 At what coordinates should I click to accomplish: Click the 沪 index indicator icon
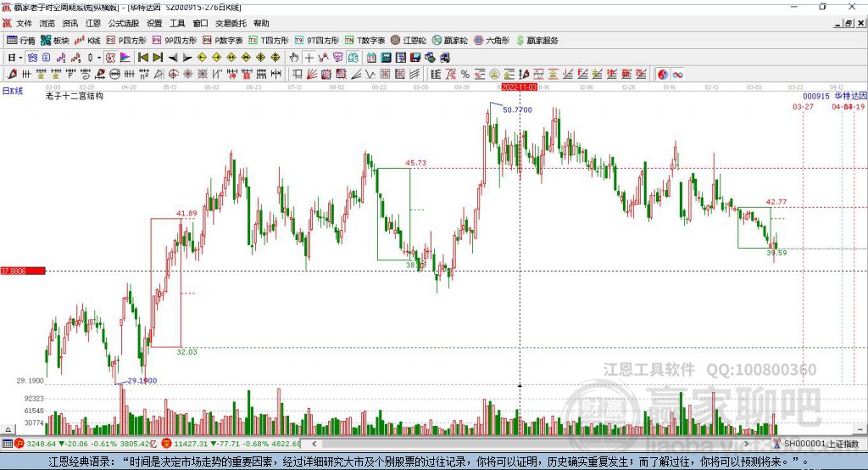19,444
